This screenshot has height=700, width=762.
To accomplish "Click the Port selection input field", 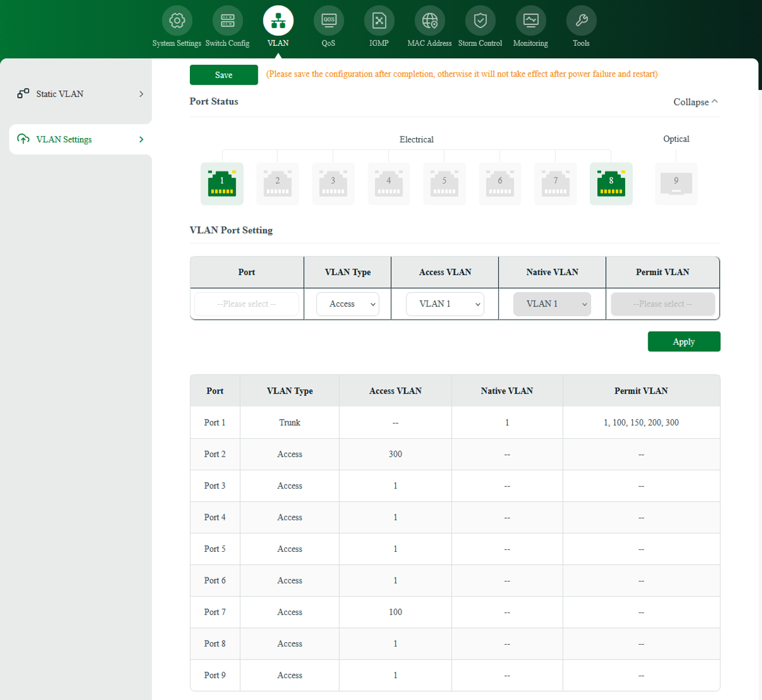I will pyautogui.click(x=246, y=304).
